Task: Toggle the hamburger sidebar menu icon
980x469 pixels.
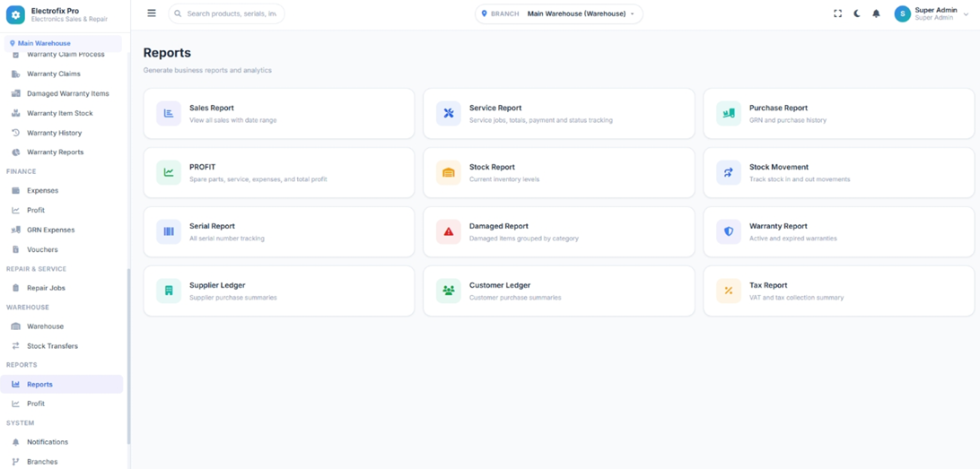Action: (x=152, y=13)
